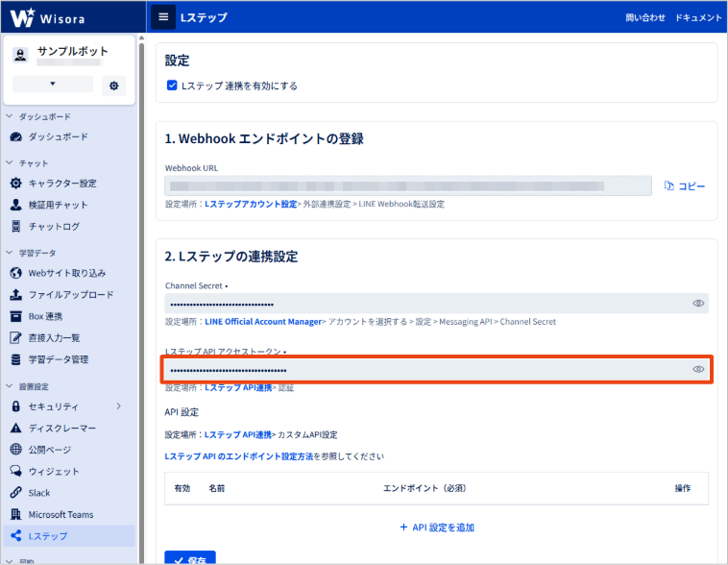Click the 有効 column header

tap(182, 488)
